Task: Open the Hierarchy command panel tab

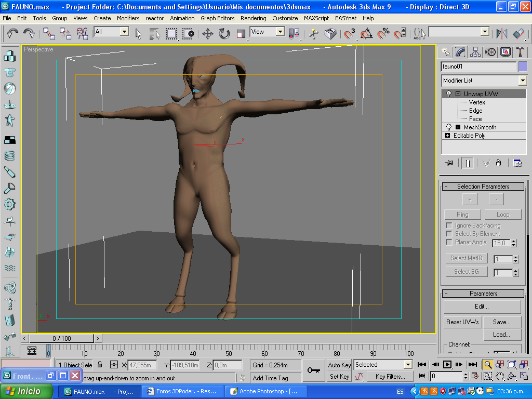Action: 475,52
